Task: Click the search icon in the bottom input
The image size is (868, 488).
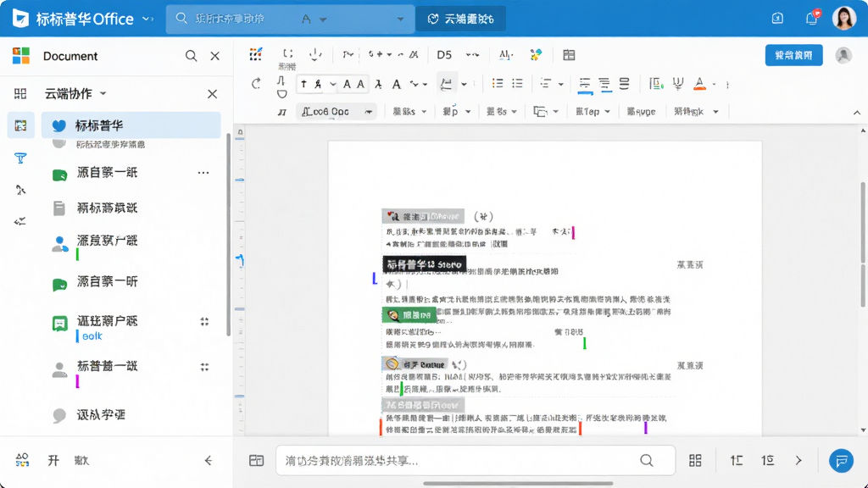Action: pos(647,460)
